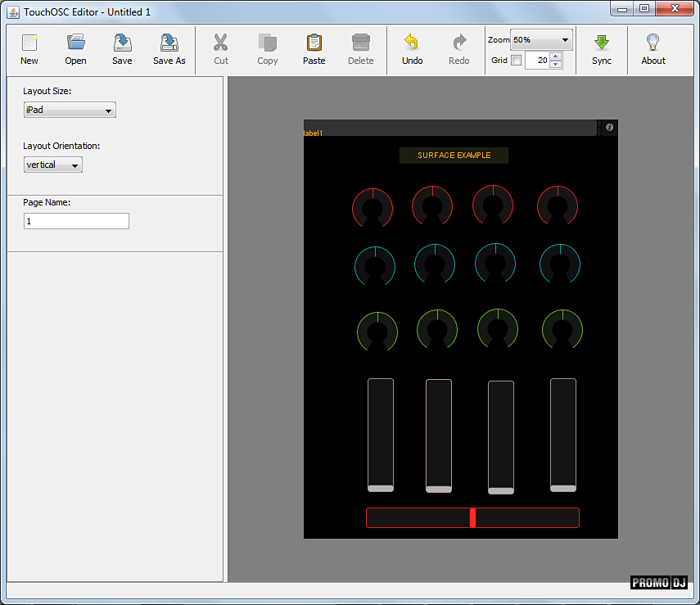The image size is (700, 605).
Task: Select the third vertical fader
Action: click(x=501, y=437)
